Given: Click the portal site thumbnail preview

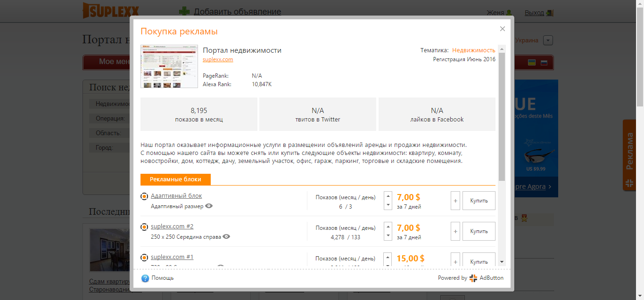Looking at the screenshot, I should (169, 66).
